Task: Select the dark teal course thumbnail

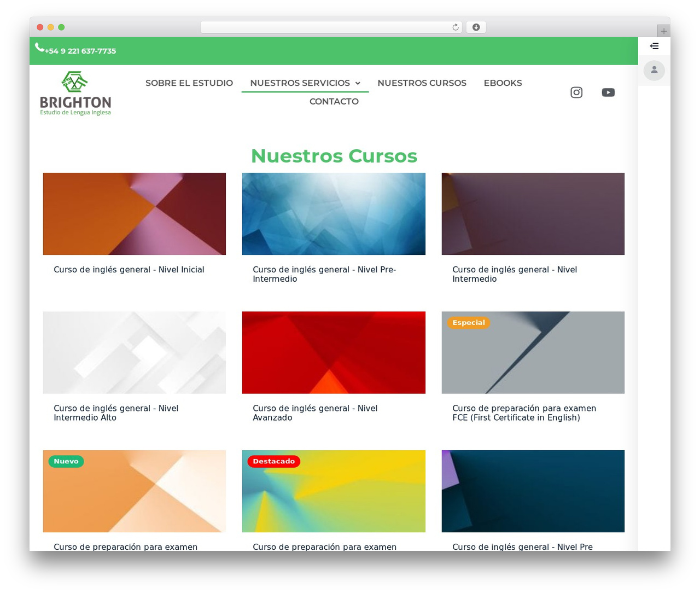Action: pos(533,491)
